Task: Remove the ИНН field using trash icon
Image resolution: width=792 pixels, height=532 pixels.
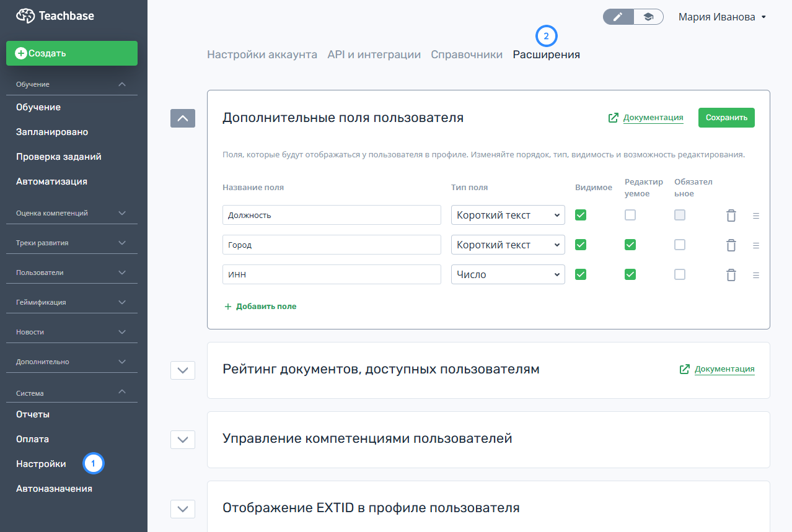Action: (731, 275)
